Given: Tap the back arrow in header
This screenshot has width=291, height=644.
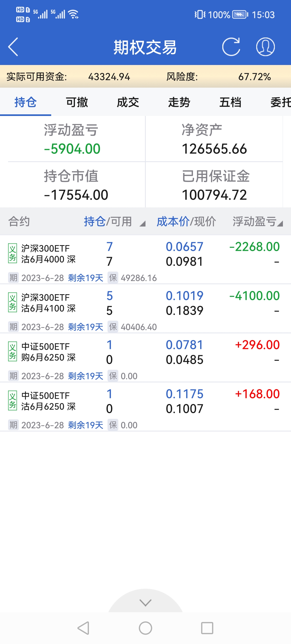Looking at the screenshot, I should (13, 47).
